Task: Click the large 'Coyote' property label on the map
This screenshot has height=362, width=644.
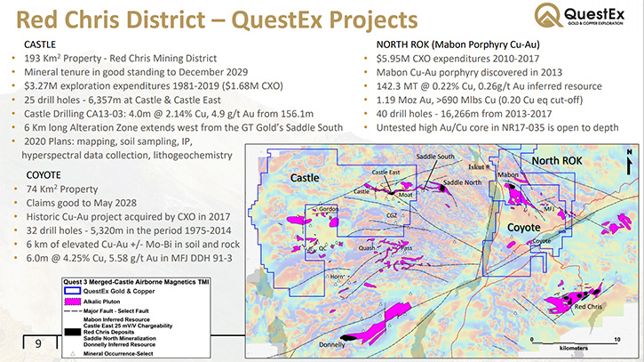Action: (x=524, y=228)
